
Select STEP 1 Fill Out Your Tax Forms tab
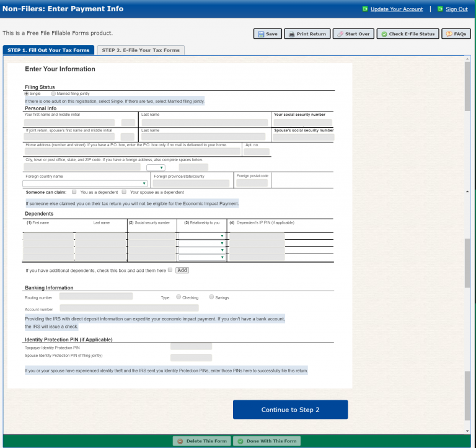tap(48, 50)
